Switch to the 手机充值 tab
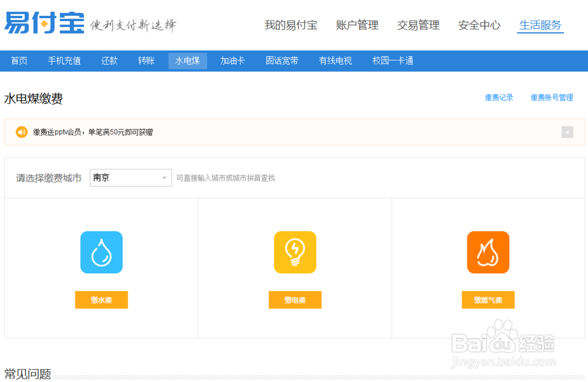This screenshot has height=382, width=588. (x=64, y=61)
